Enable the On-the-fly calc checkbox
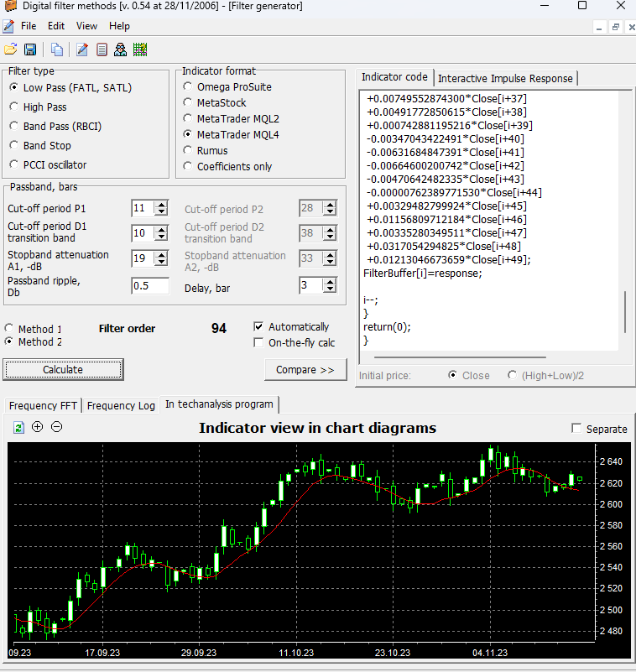 pos(258,343)
